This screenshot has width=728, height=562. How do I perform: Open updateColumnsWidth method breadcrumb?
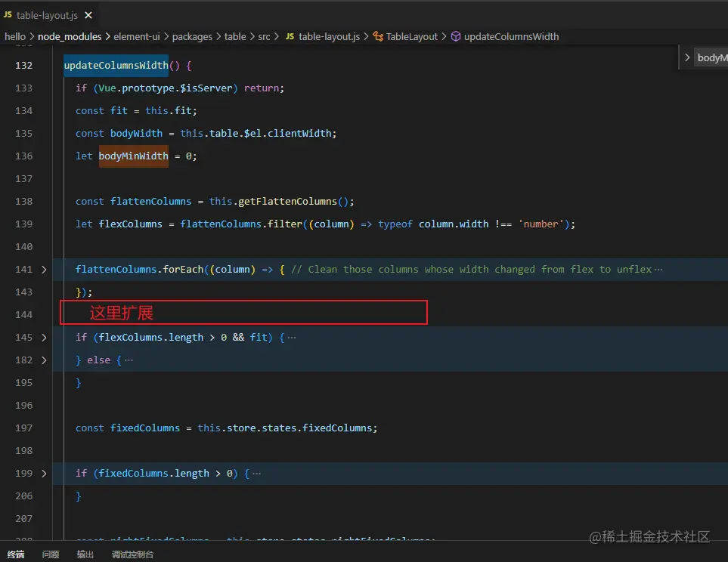pyautogui.click(x=511, y=37)
